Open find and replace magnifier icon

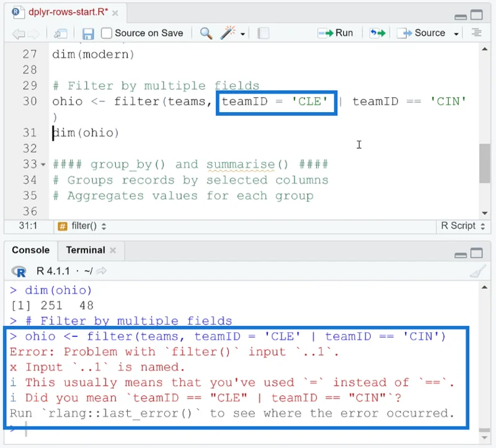pyautogui.click(x=206, y=33)
